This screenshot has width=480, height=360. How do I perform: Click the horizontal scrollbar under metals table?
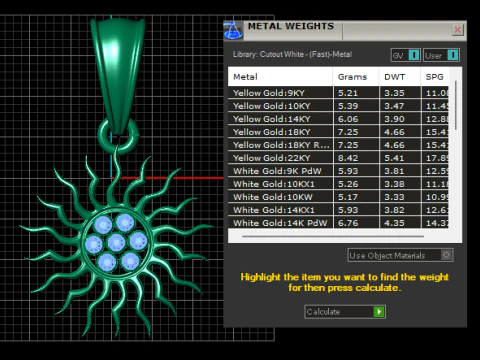click(x=333, y=236)
